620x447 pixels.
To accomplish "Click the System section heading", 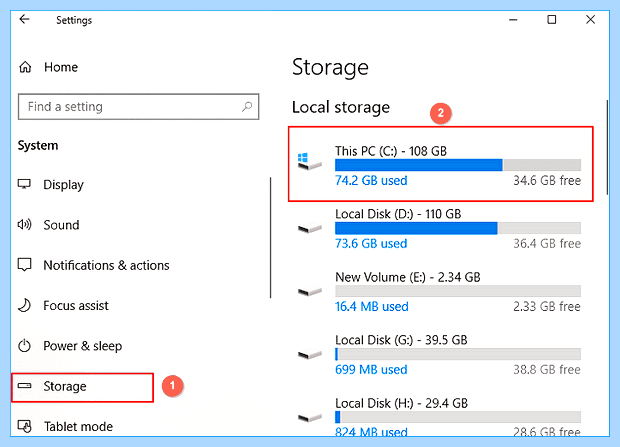I will coord(38,146).
